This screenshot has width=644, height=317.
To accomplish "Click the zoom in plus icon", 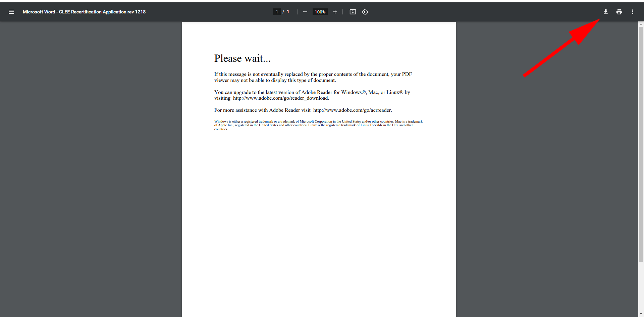I will coord(335,12).
